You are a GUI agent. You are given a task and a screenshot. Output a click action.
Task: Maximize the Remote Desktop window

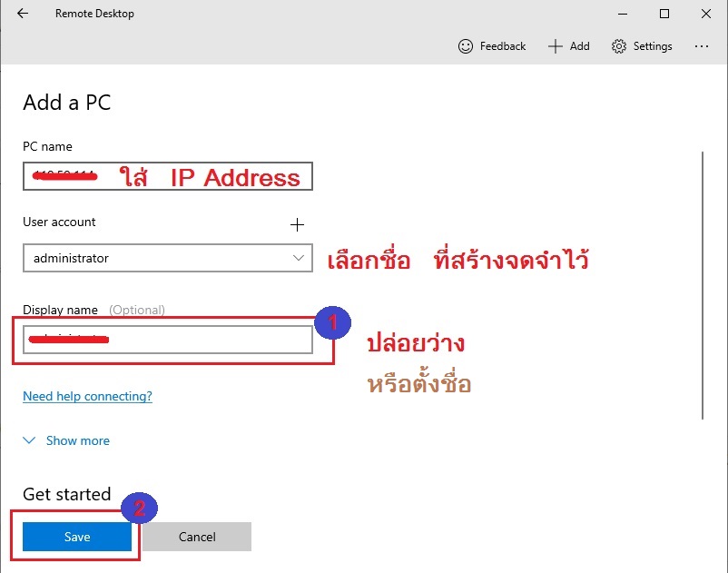point(664,14)
